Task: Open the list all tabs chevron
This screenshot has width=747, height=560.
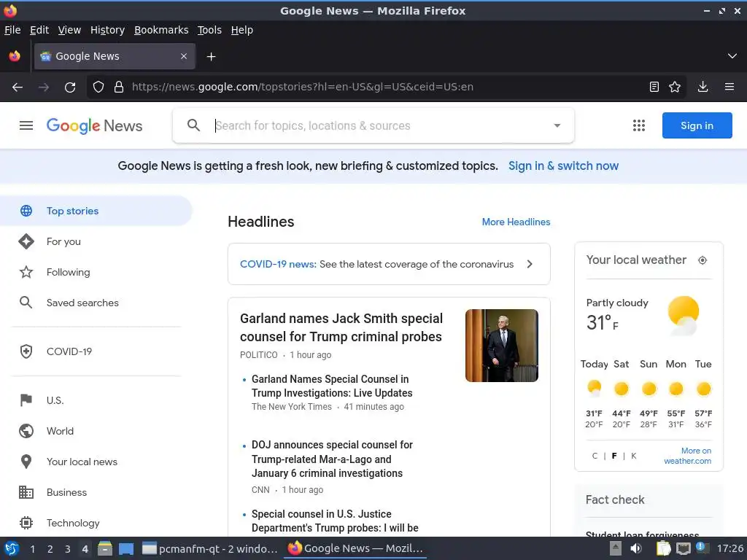Action: 732,56
